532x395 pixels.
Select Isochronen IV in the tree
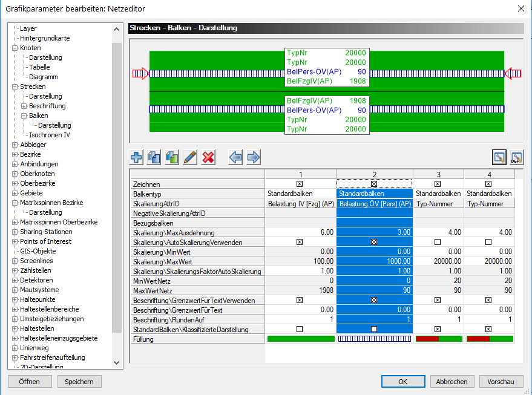[x=50, y=135]
